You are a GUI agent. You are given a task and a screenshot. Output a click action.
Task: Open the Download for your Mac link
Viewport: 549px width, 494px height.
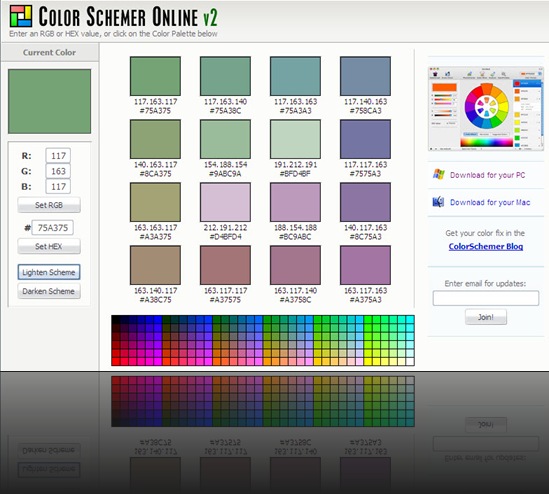pos(490,202)
